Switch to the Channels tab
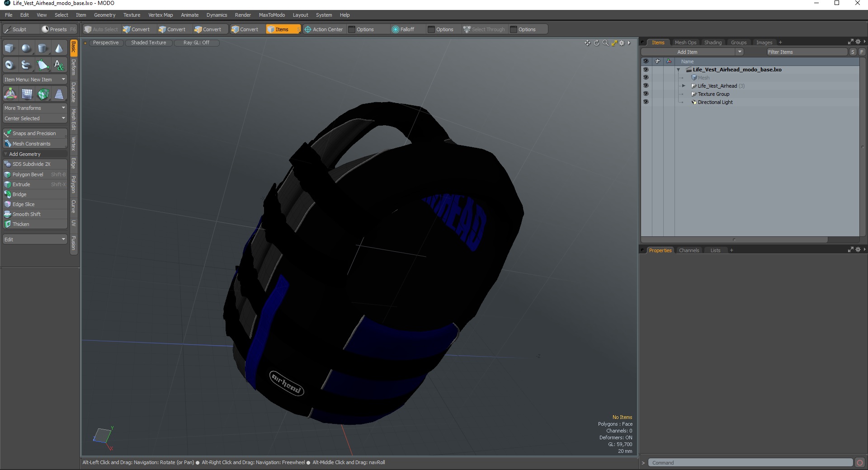Viewport: 868px width, 470px height. 689,250
